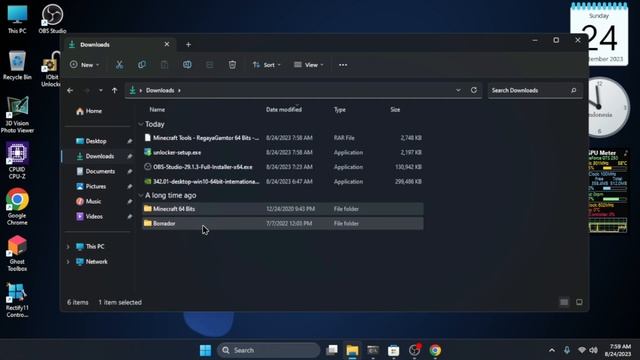The width and height of the screenshot is (640, 360).
Task: Expand address bar history dropdown
Action: (458, 90)
